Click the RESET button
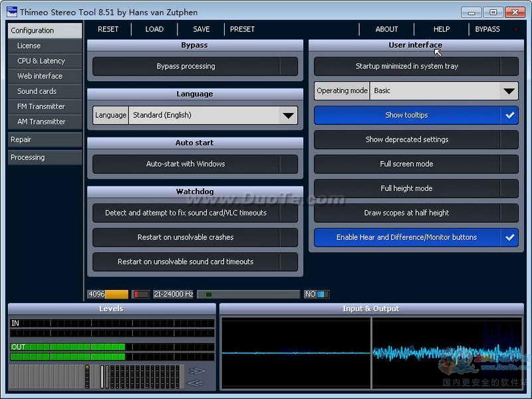 (x=108, y=29)
